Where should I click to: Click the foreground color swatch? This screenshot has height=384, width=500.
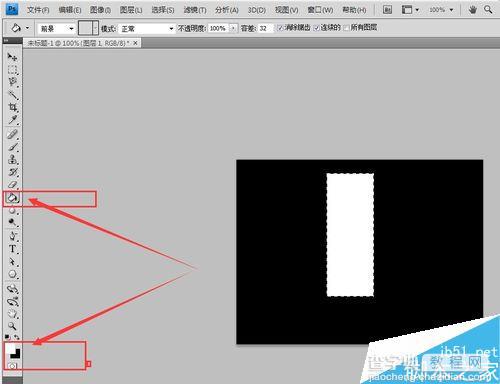[x=10, y=348]
